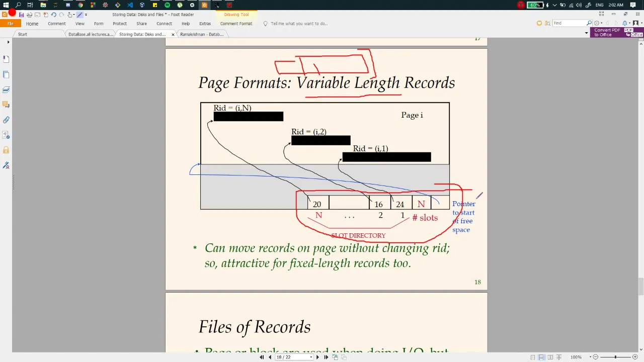This screenshot has width=644, height=362.
Task: Open Spotify from the taskbar
Action: point(167,5)
